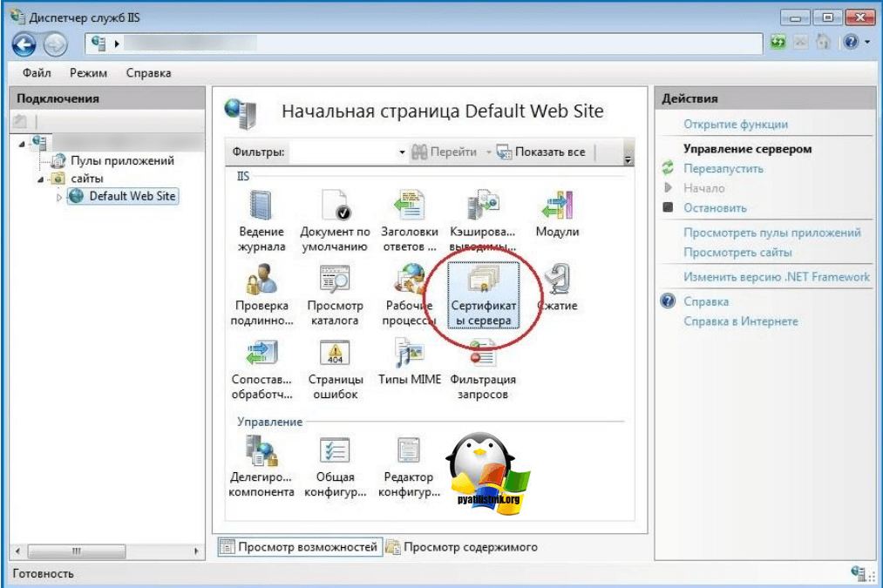Open the Режим menu
Screen dimensions: 883x588
coord(88,73)
